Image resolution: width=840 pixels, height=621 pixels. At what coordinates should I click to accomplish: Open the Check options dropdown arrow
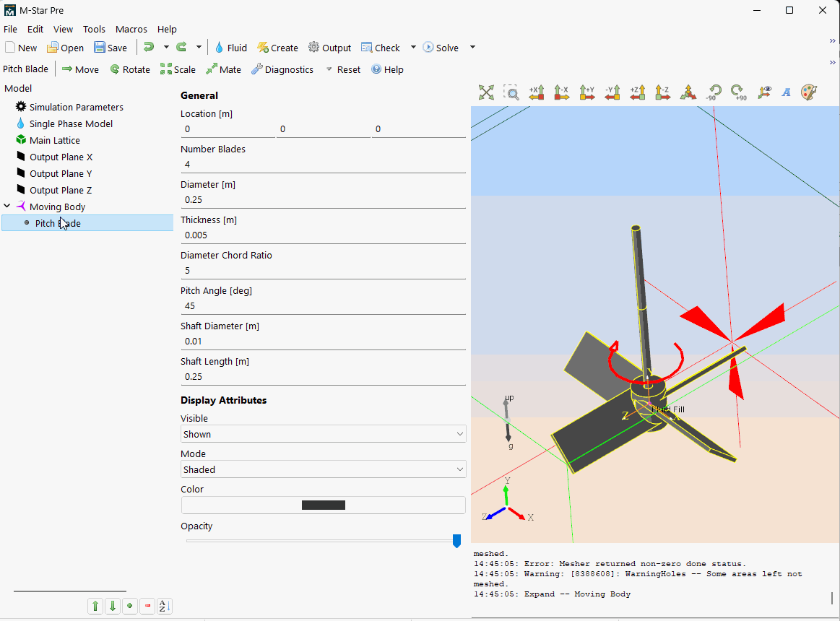pyautogui.click(x=413, y=47)
